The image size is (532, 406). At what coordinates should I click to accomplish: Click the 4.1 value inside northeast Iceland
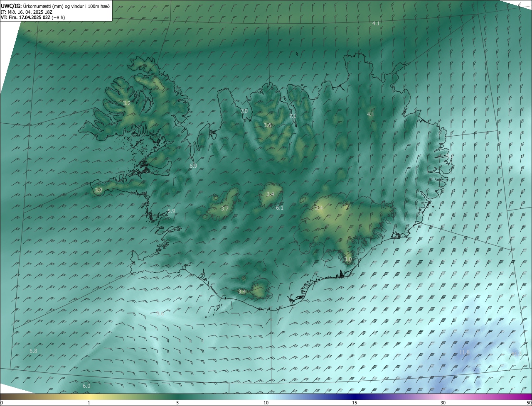click(x=370, y=114)
